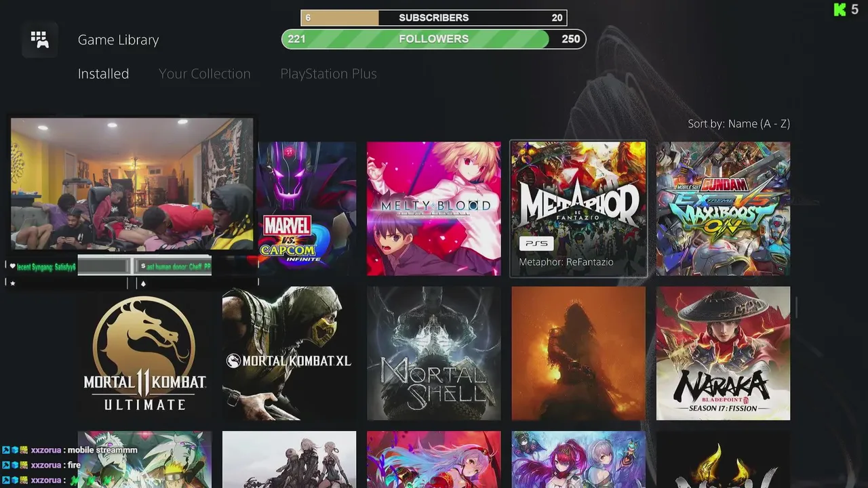Open Mortal Shell game tile
Viewport: 868px width, 488px height.
click(434, 353)
